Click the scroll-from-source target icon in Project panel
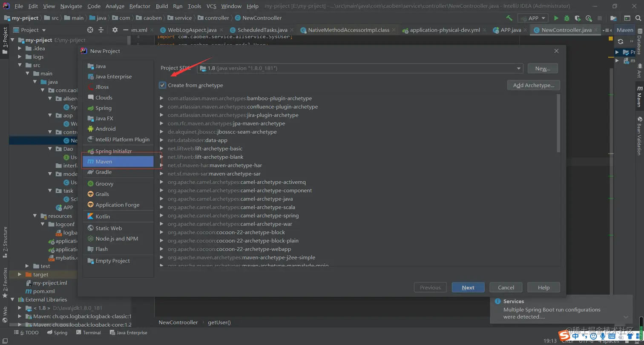 [90, 30]
